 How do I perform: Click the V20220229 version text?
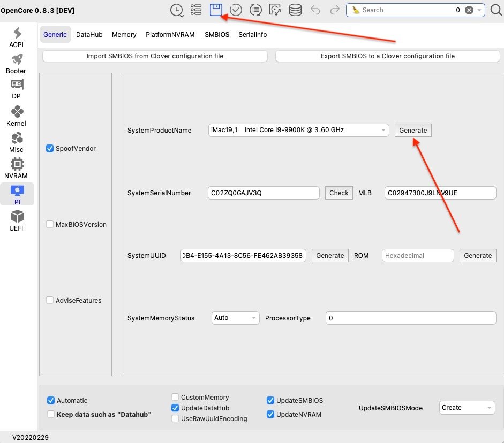[x=31, y=437]
